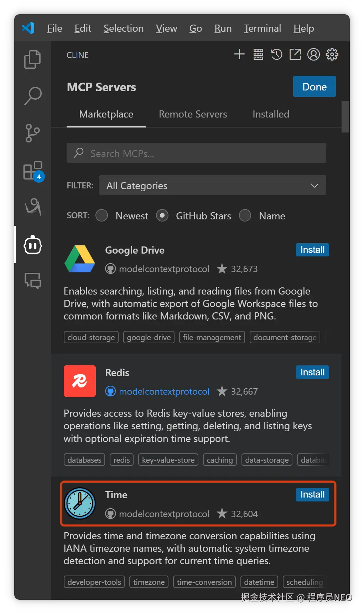Click the search magnifier icon in MCP search
The width and height of the screenshot is (364, 614).
click(x=79, y=153)
